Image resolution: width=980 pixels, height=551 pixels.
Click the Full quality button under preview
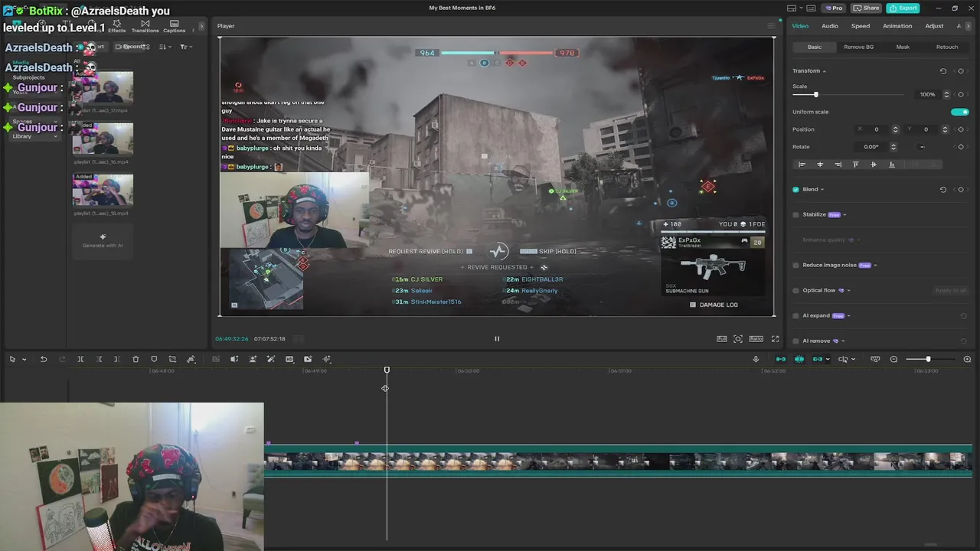pyautogui.click(x=722, y=338)
